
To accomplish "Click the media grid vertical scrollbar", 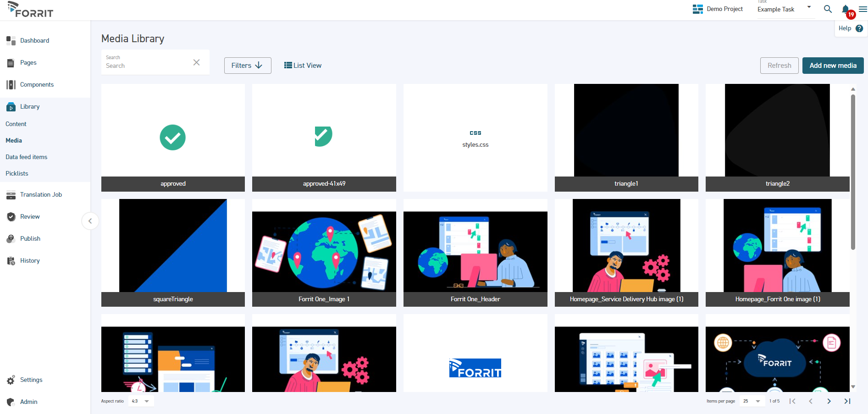I will (x=853, y=172).
